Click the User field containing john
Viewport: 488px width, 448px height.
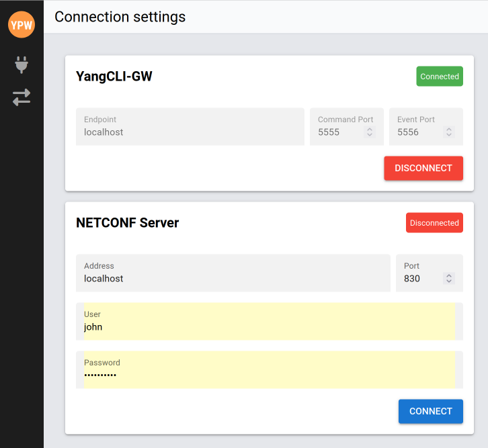pos(269,327)
